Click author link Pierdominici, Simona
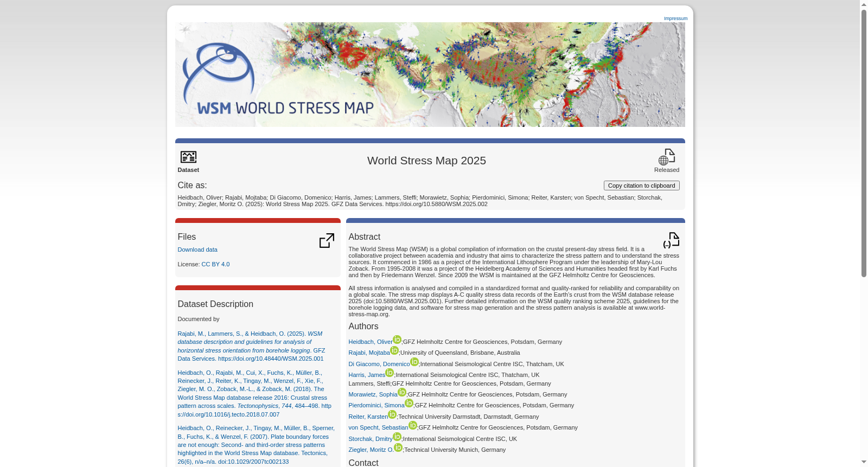The width and height of the screenshot is (868, 467). (376, 405)
